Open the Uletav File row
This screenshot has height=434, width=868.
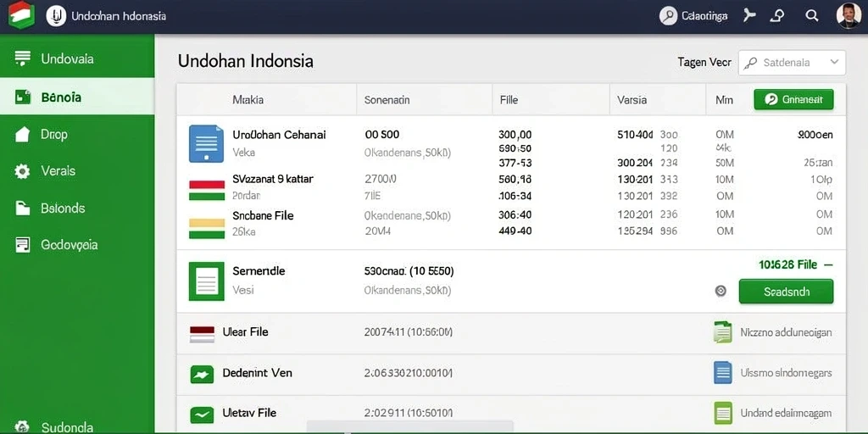coord(511,415)
